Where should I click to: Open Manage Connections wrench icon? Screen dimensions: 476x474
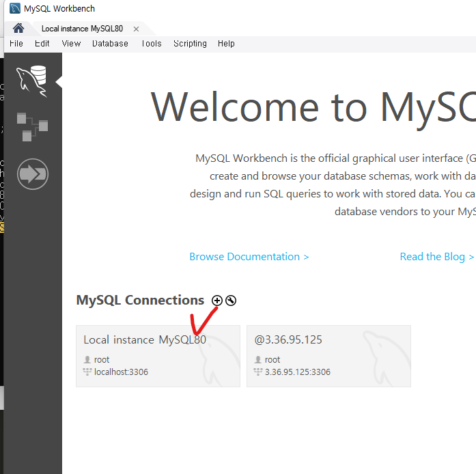(231, 301)
